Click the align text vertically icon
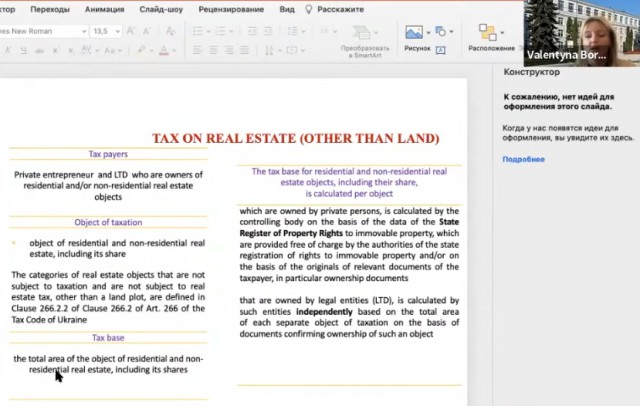Screen dimensions: 640x406 (292, 50)
